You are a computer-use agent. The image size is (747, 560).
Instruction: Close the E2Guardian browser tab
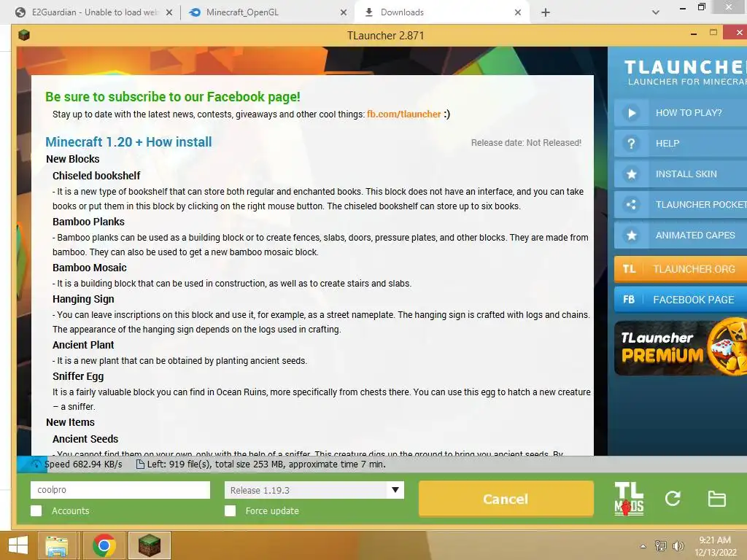click(169, 13)
